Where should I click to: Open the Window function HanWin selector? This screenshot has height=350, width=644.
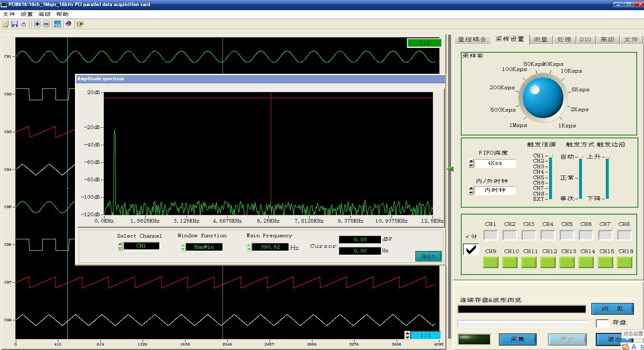click(x=204, y=247)
